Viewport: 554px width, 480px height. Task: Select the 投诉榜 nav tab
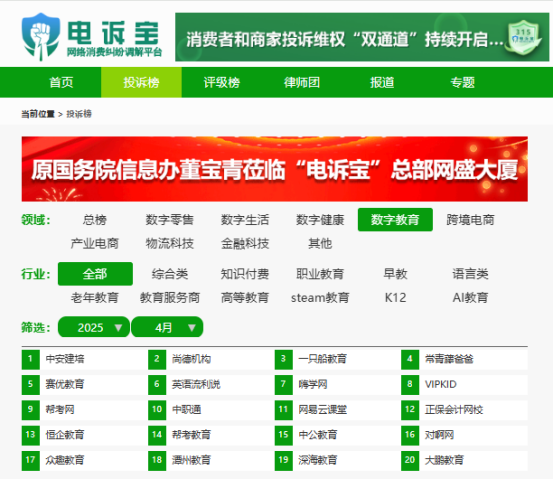141,82
